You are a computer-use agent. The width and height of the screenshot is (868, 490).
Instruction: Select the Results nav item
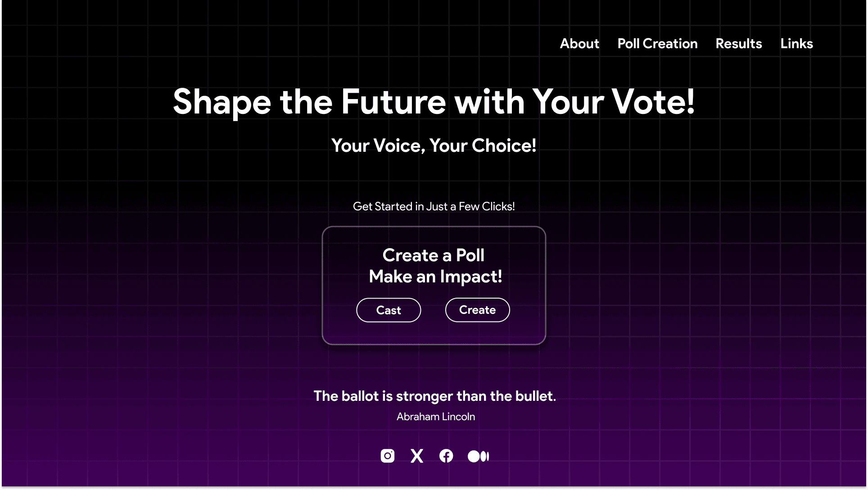coord(739,44)
